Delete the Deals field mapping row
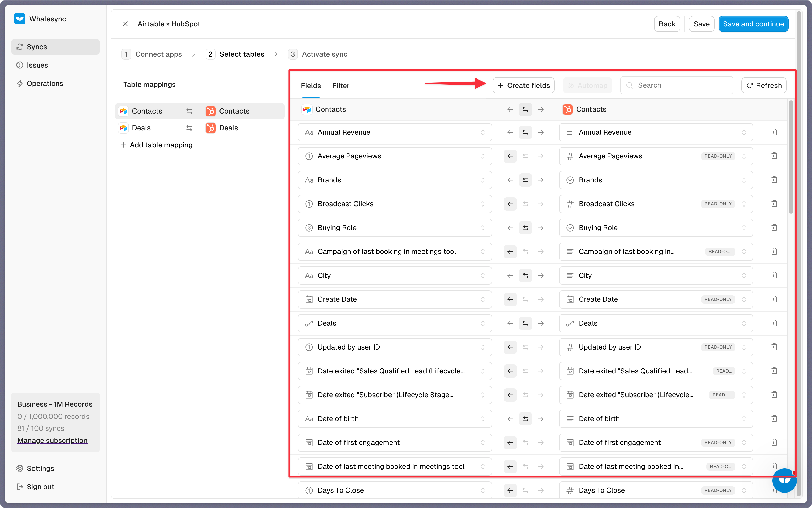812x508 pixels. click(x=774, y=323)
